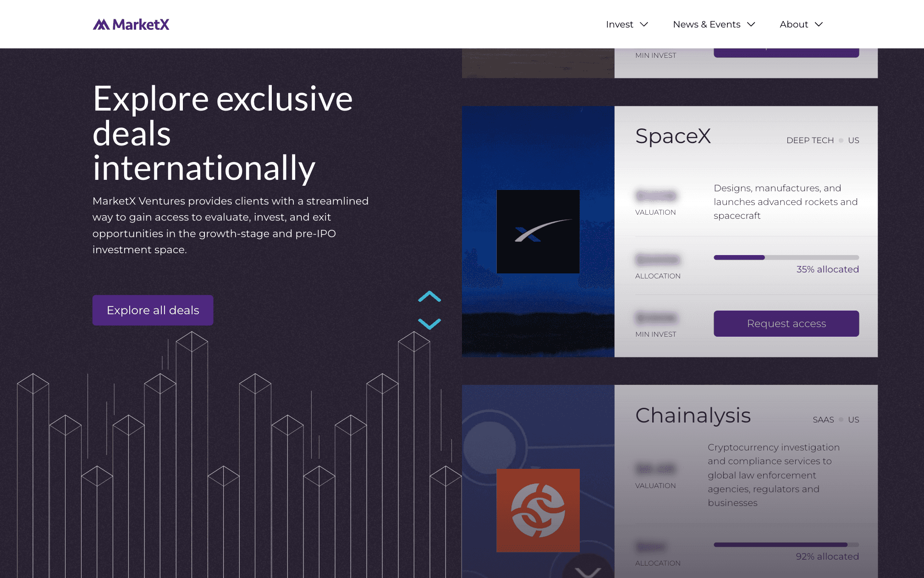Open the News & Events menu

pos(706,24)
